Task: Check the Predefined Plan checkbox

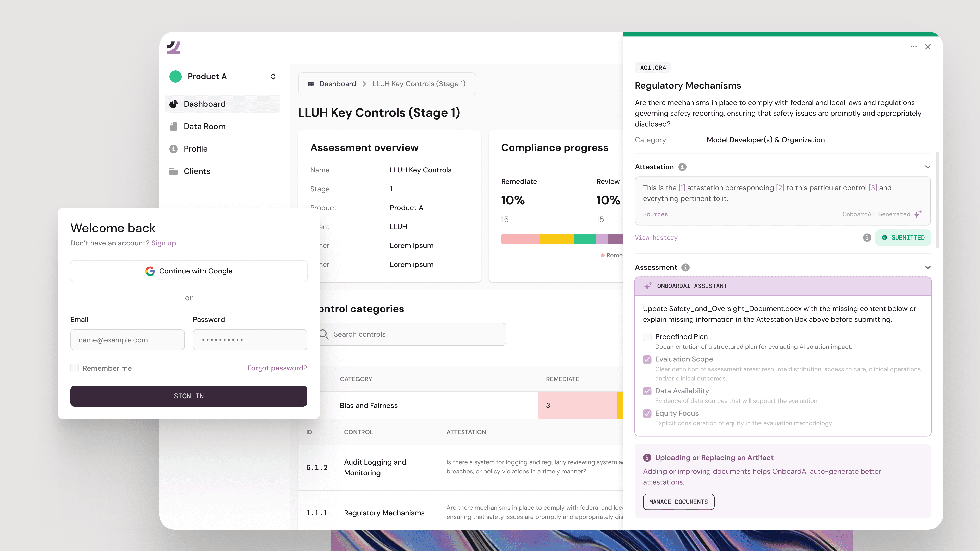Action: tap(647, 337)
